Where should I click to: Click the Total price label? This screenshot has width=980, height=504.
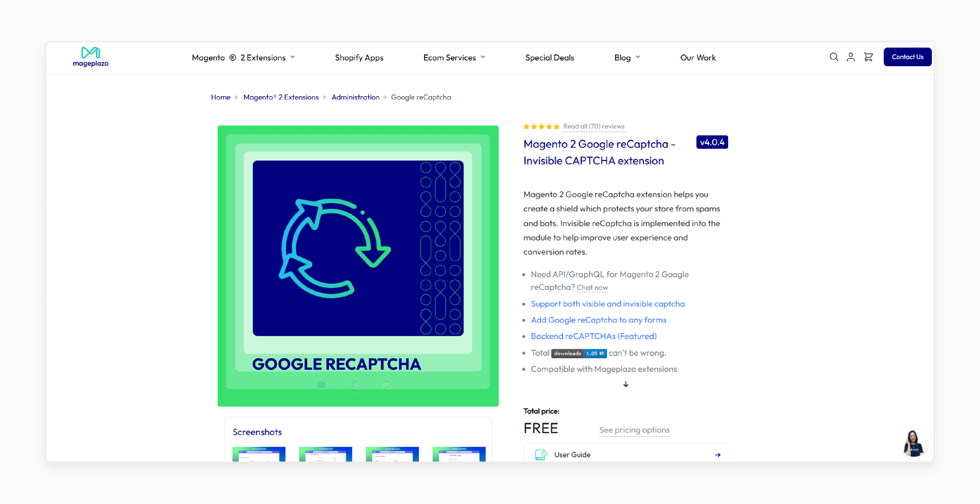(541, 411)
